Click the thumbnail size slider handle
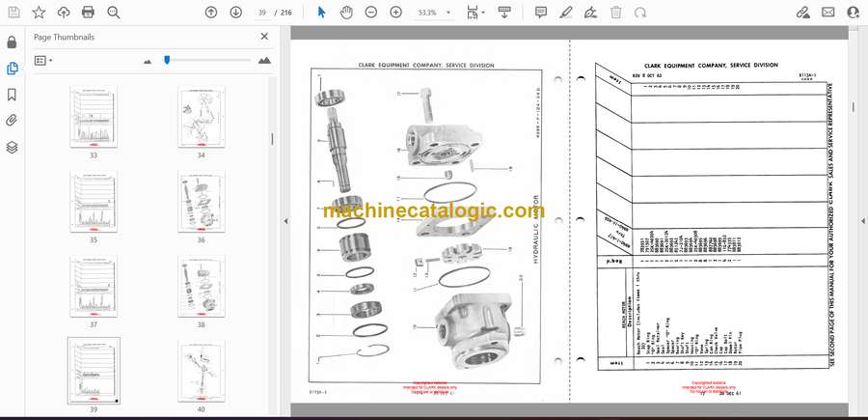This screenshot has width=868, height=420. [x=167, y=60]
